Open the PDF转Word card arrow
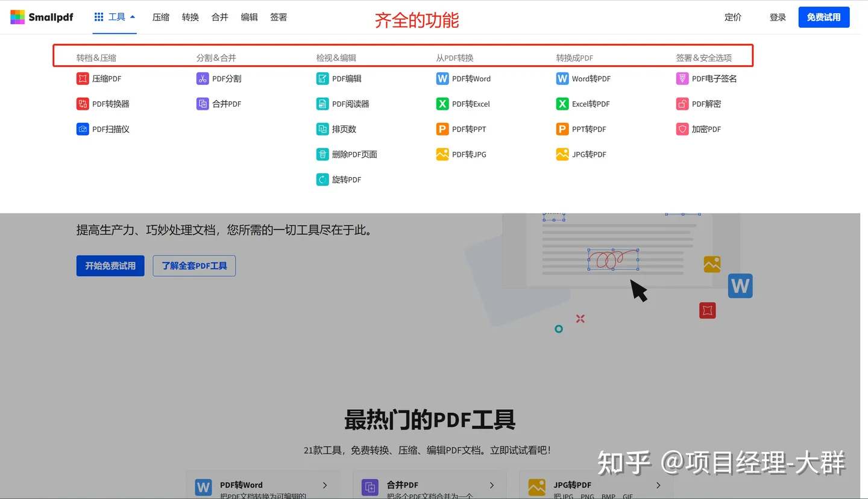This screenshot has height=499, width=868. click(325, 485)
